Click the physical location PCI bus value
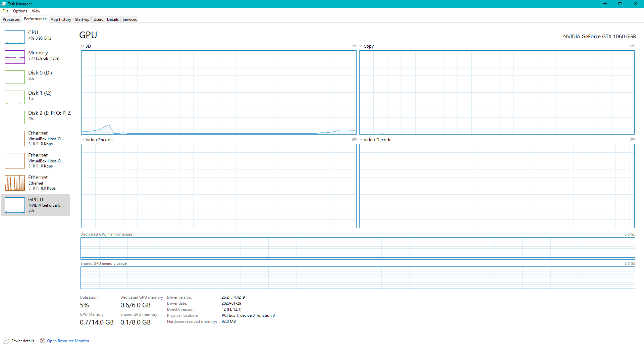 coord(248,315)
